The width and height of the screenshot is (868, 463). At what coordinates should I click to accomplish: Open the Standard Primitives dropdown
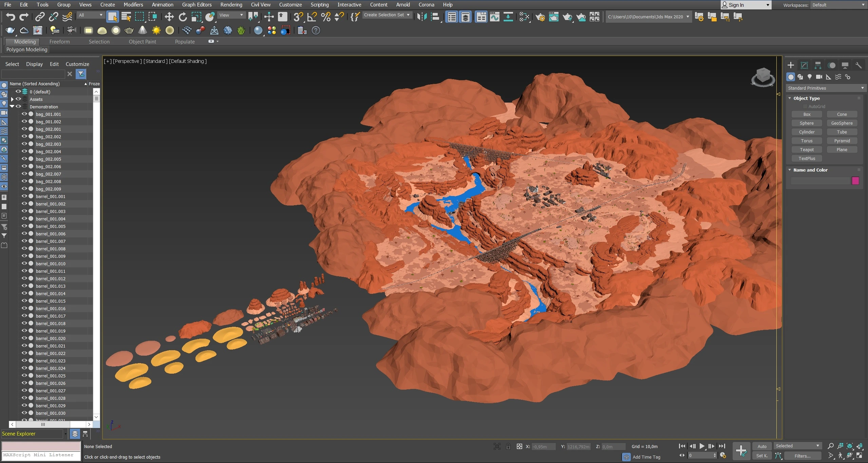pos(825,88)
